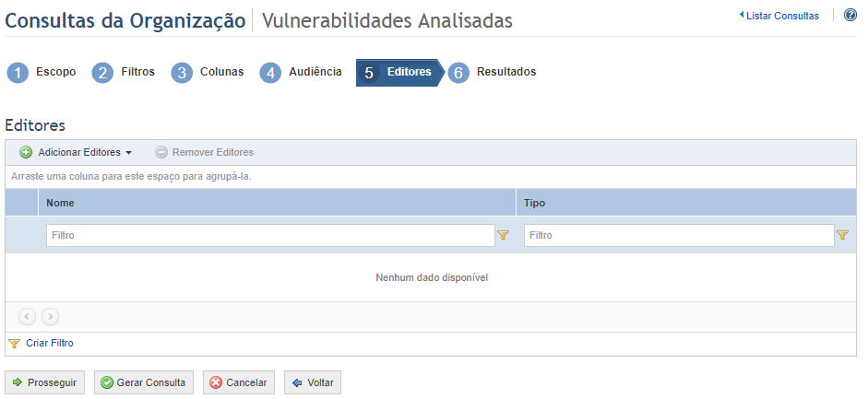Viewport: 868px width, 399px height.
Task: Open the Listar Consultas link
Action: [x=782, y=16]
